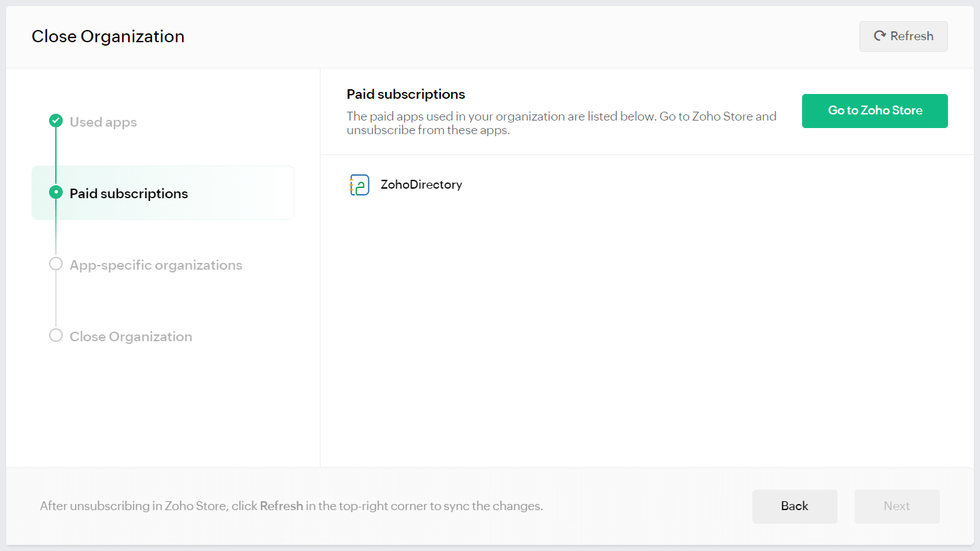
Task: Click the active step dot for Paid subscriptions
Action: pos(56,193)
